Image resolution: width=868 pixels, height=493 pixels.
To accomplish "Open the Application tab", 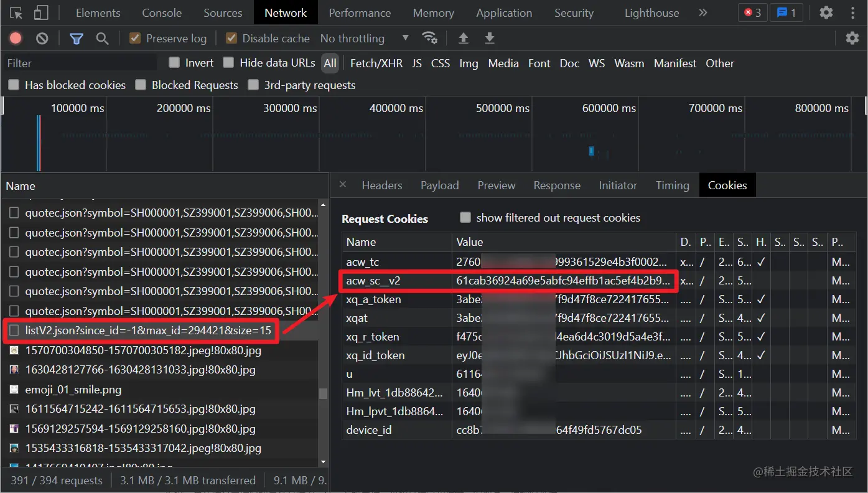I will [504, 12].
